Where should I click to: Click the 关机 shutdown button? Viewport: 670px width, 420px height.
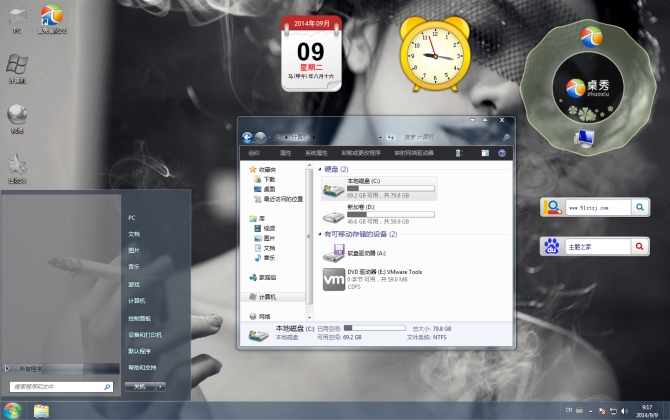click(x=141, y=386)
